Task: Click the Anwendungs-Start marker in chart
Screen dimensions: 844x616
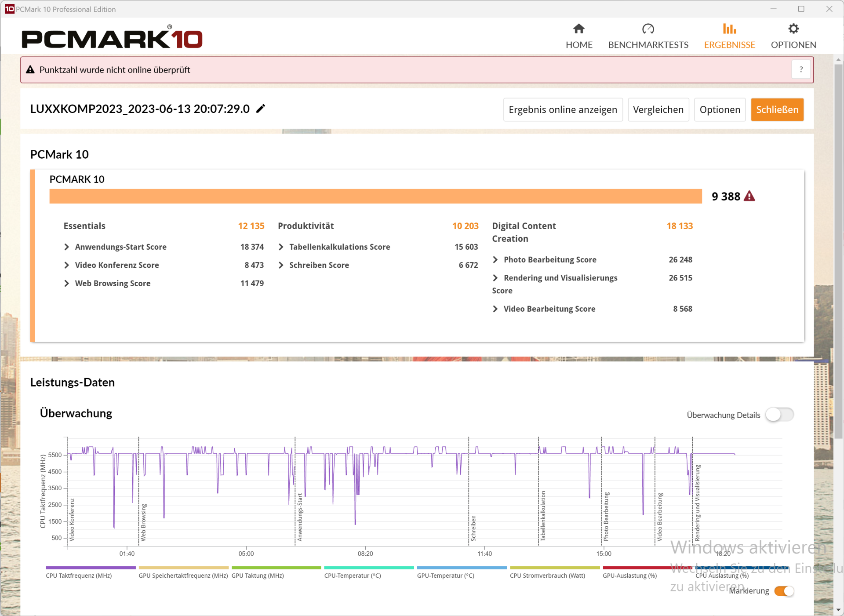Action: [300, 517]
